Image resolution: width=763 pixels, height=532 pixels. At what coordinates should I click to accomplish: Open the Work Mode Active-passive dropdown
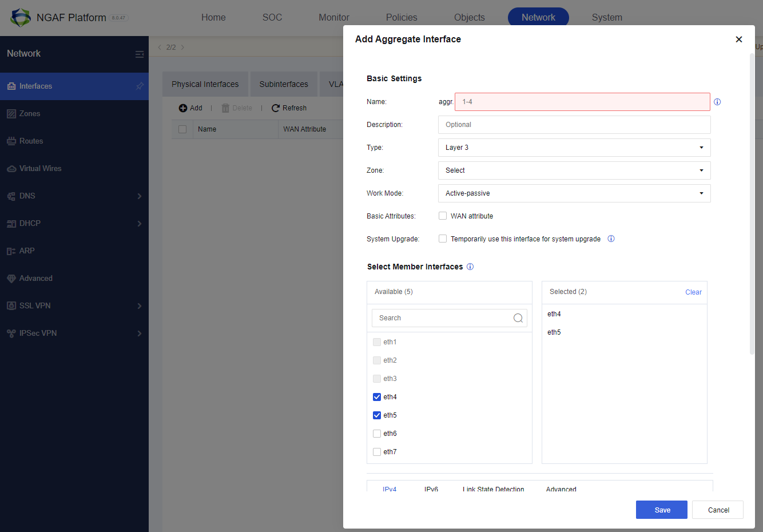pos(574,193)
